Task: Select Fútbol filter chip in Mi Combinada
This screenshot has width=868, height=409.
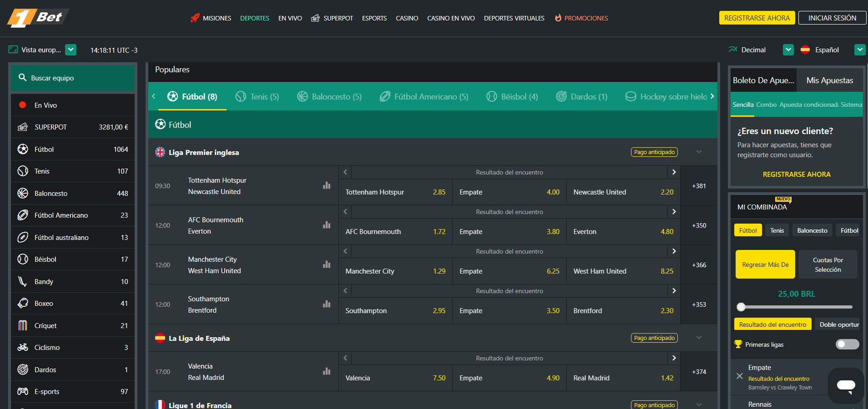Action: pyautogui.click(x=748, y=230)
